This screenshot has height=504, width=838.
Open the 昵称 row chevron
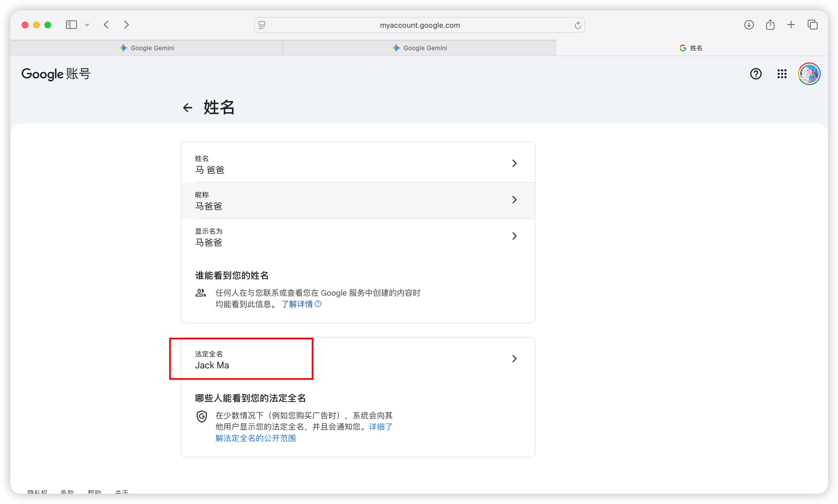point(514,200)
